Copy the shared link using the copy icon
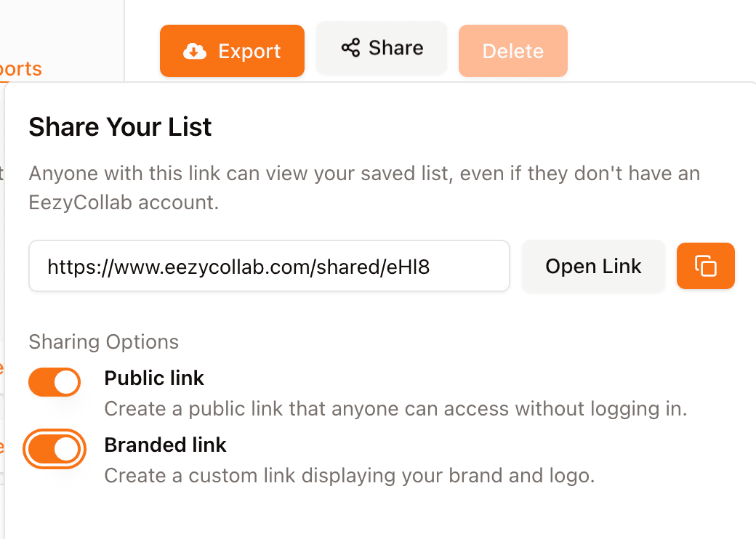 coord(705,266)
